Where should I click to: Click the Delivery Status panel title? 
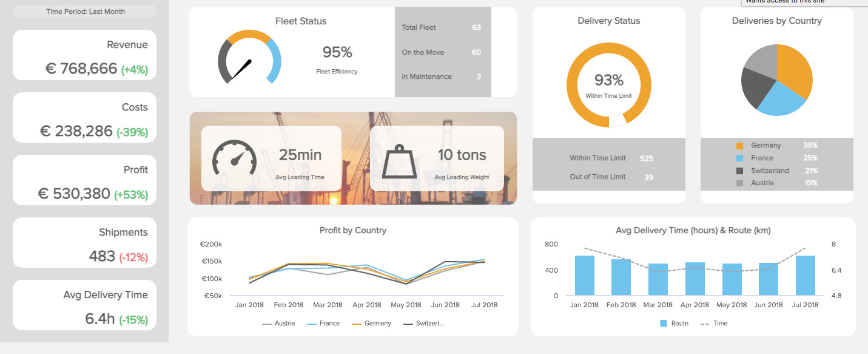pos(609,21)
